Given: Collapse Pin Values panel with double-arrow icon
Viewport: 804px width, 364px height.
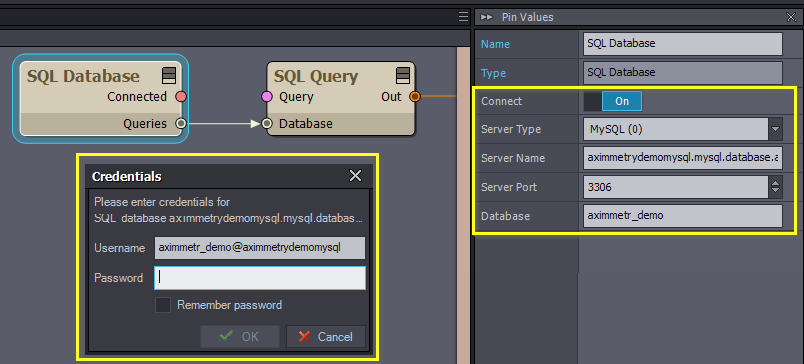Looking at the screenshot, I should pyautogui.click(x=487, y=17).
